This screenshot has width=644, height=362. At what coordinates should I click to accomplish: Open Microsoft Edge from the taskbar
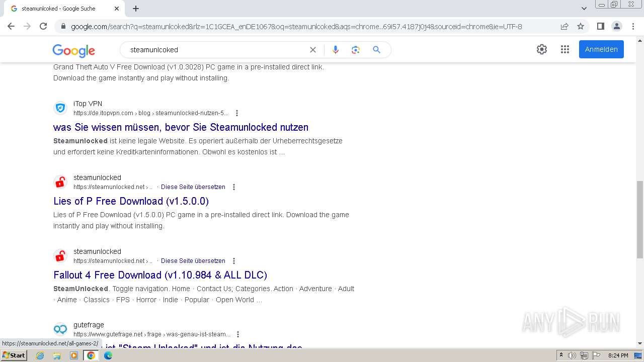click(108, 355)
